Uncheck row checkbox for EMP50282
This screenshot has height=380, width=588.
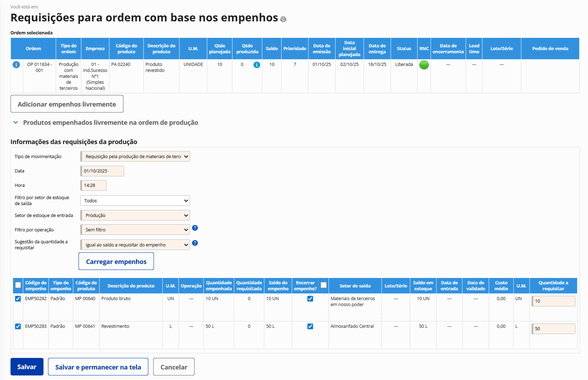coord(18,299)
